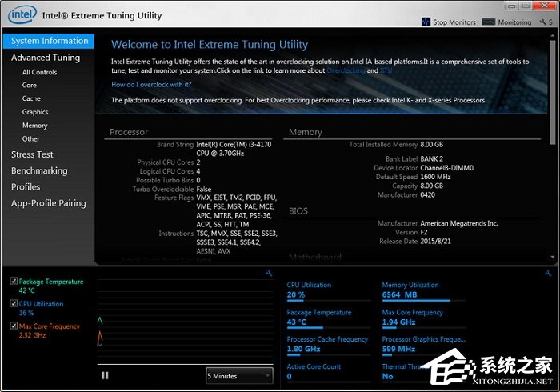The width and height of the screenshot is (560, 392).
Task: Click Max Core Frequency 1.94 GHz value
Action: 398,322
